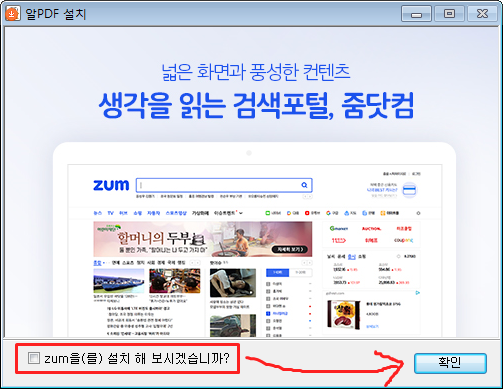Minimize the 알PDF 설치 window
The width and height of the screenshot is (503, 389).
tap(416, 14)
